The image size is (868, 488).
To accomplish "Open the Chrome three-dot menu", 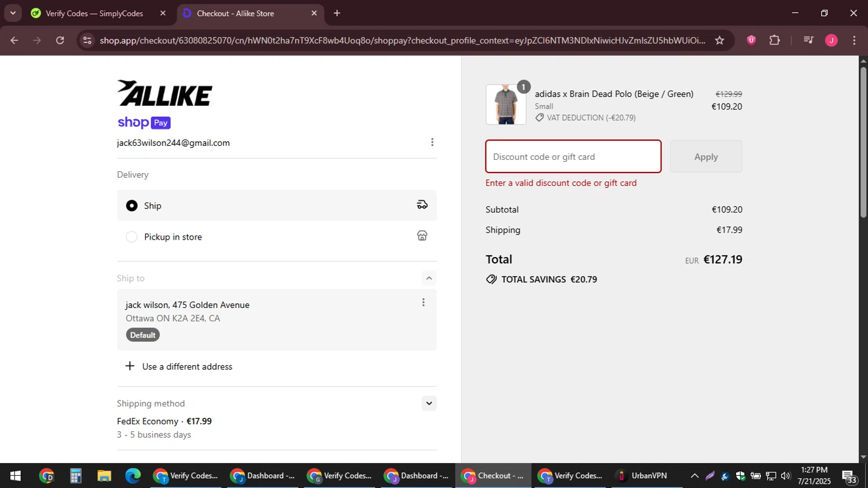I will point(854,40).
